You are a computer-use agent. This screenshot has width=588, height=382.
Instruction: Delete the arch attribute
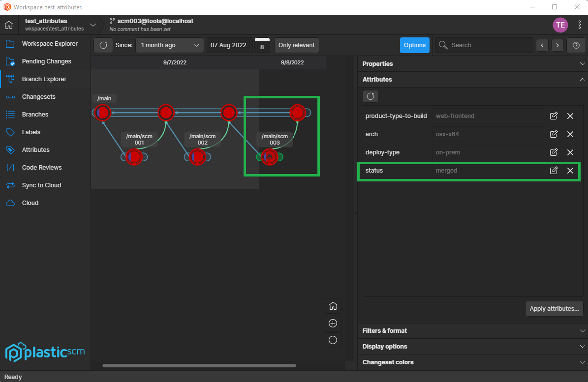[570, 134]
